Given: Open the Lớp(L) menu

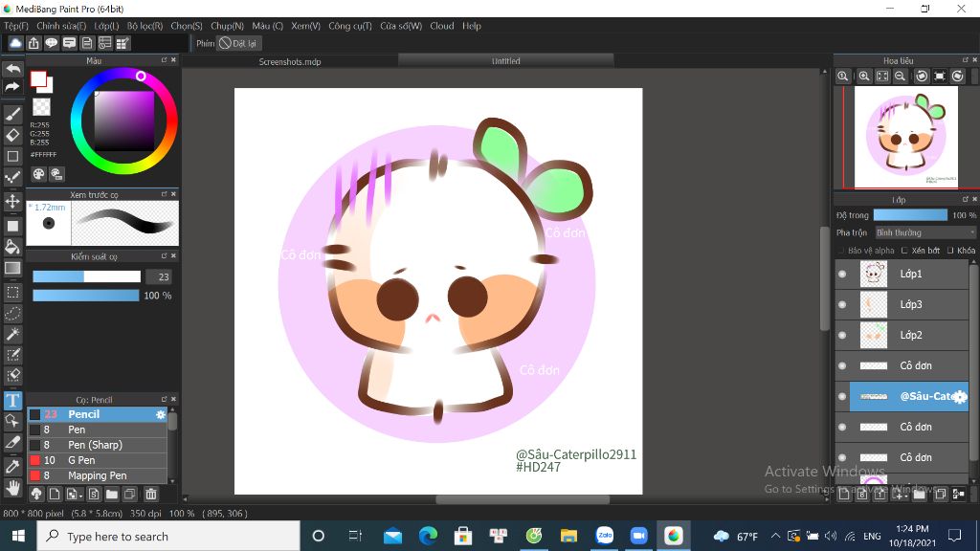Looking at the screenshot, I should [x=106, y=26].
